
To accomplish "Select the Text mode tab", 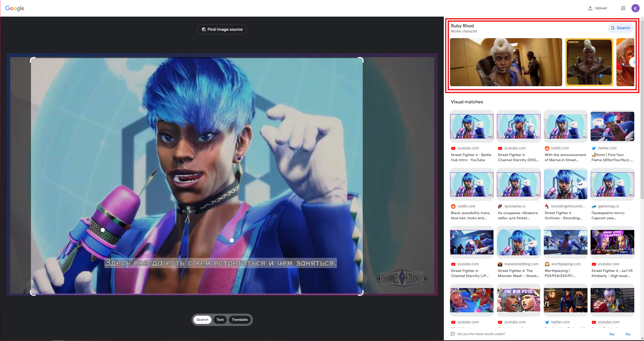I will click(x=220, y=320).
